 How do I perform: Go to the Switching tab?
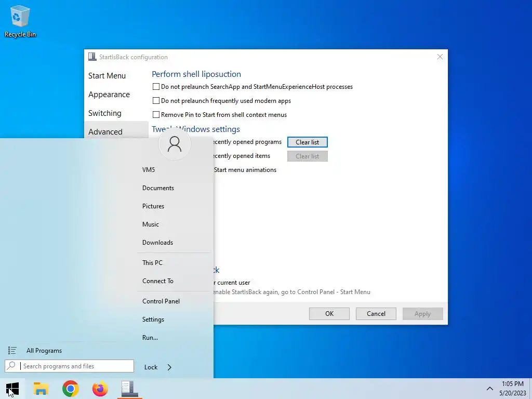[x=104, y=113]
